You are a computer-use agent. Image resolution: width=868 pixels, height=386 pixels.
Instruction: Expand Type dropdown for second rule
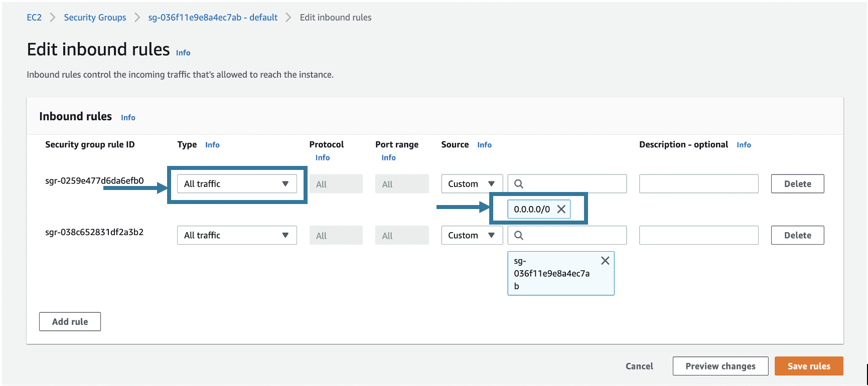coord(237,236)
